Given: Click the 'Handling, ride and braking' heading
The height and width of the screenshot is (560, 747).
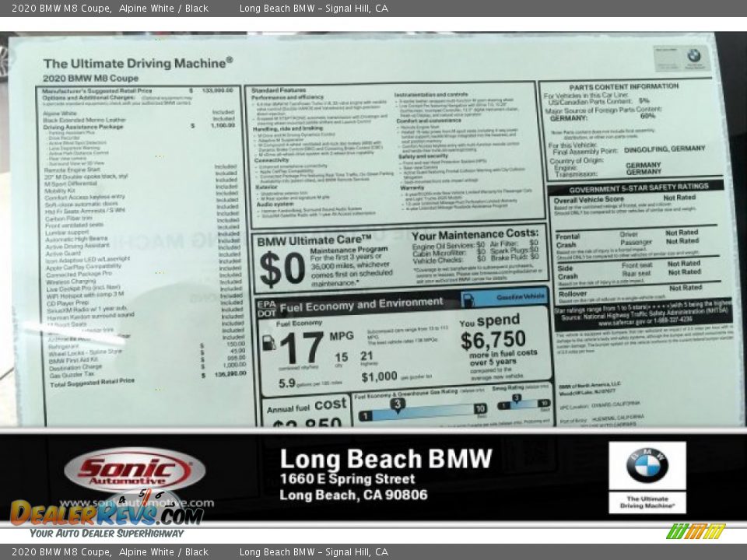Looking at the screenshot, I should [288, 128].
